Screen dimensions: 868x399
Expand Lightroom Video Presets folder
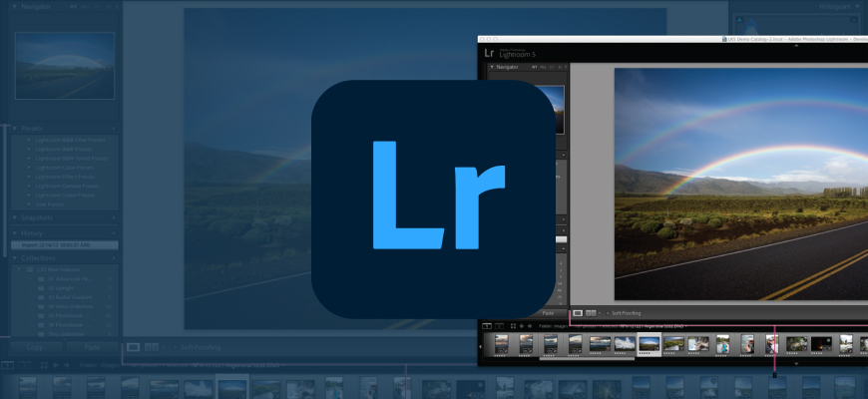(28, 196)
